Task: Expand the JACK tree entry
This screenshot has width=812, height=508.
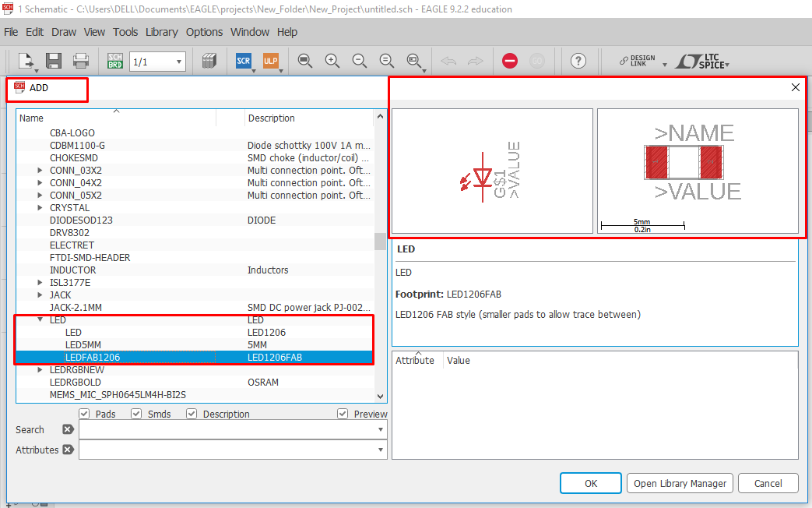Action: 40,295
